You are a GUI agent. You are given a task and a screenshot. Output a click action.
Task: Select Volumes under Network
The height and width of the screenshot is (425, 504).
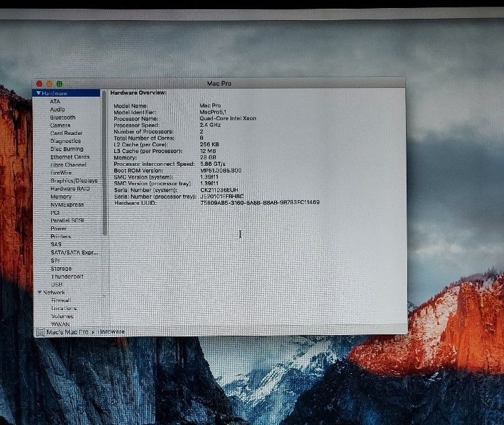[x=62, y=316]
